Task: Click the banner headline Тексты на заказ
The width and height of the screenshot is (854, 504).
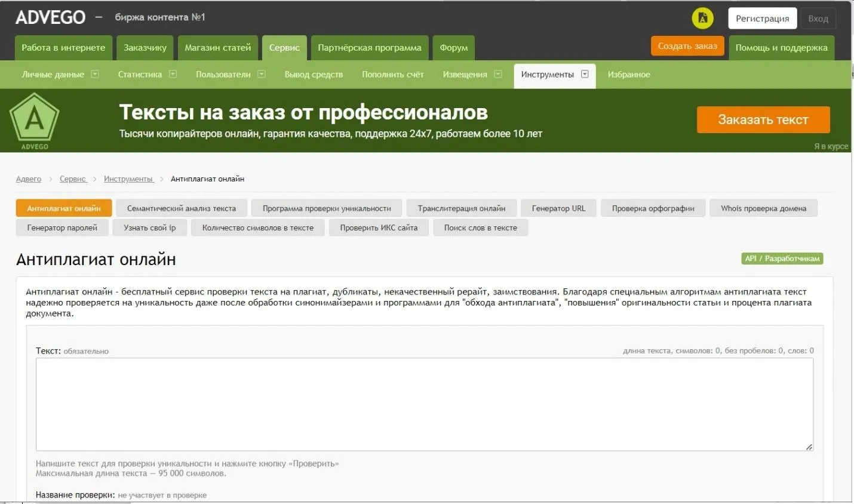Action: [303, 112]
